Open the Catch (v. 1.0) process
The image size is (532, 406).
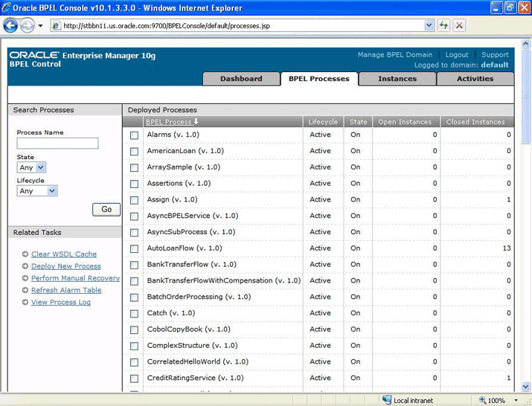pos(170,313)
